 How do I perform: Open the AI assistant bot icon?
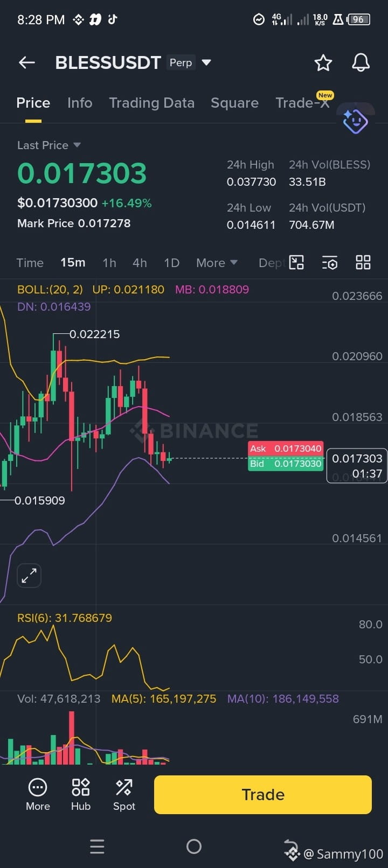pyautogui.click(x=355, y=121)
